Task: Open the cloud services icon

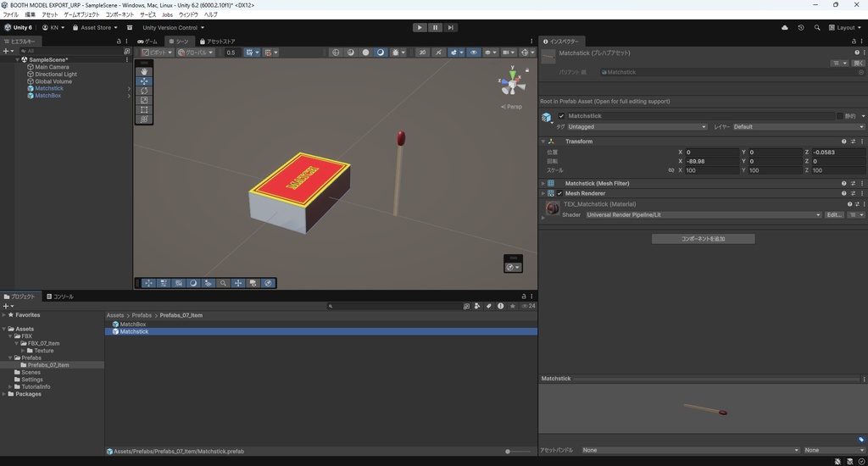Action: (784, 28)
